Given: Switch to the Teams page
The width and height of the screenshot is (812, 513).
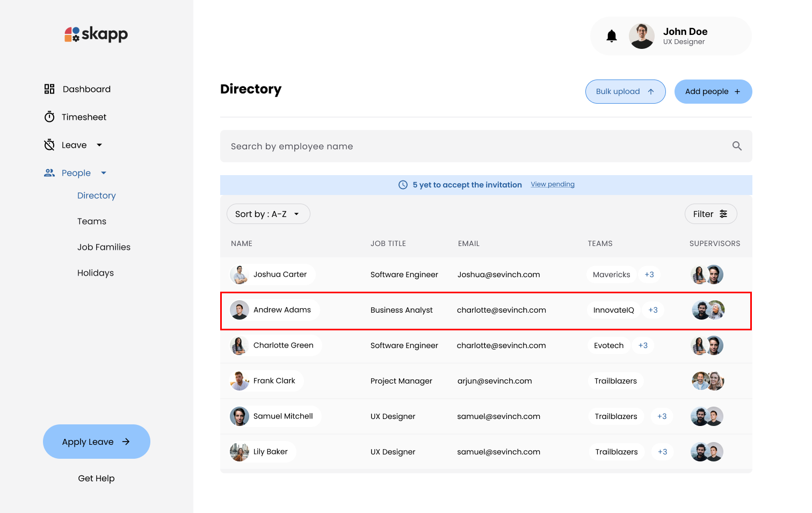Looking at the screenshot, I should [x=92, y=221].
